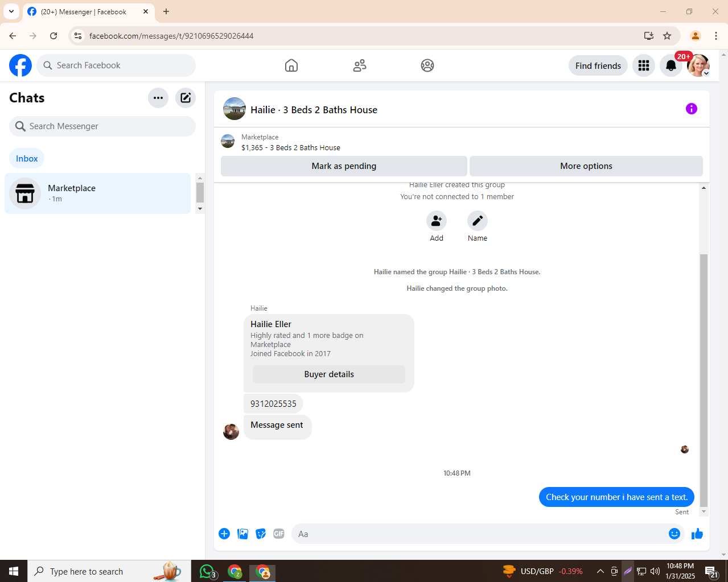The image size is (728, 582).
Task: Click the USD/GBP taskbar widget
Action: click(543, 571)
